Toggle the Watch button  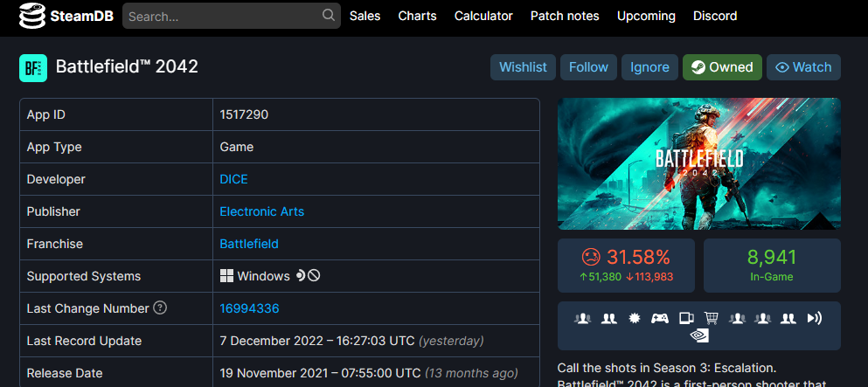pyautogui.click(x=804, y=67)
